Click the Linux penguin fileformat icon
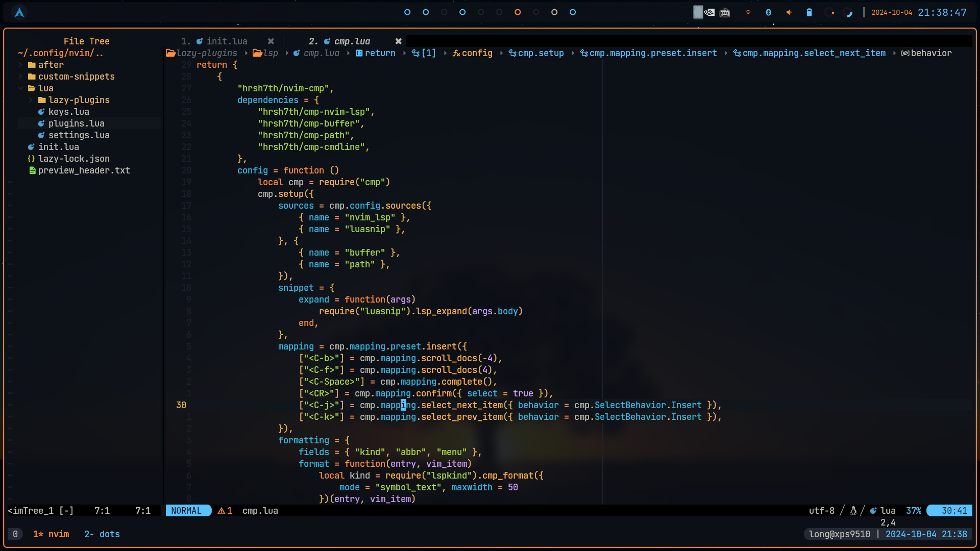Image resolution: width=980 pixels, height=551 pixels. pos(853,511)
